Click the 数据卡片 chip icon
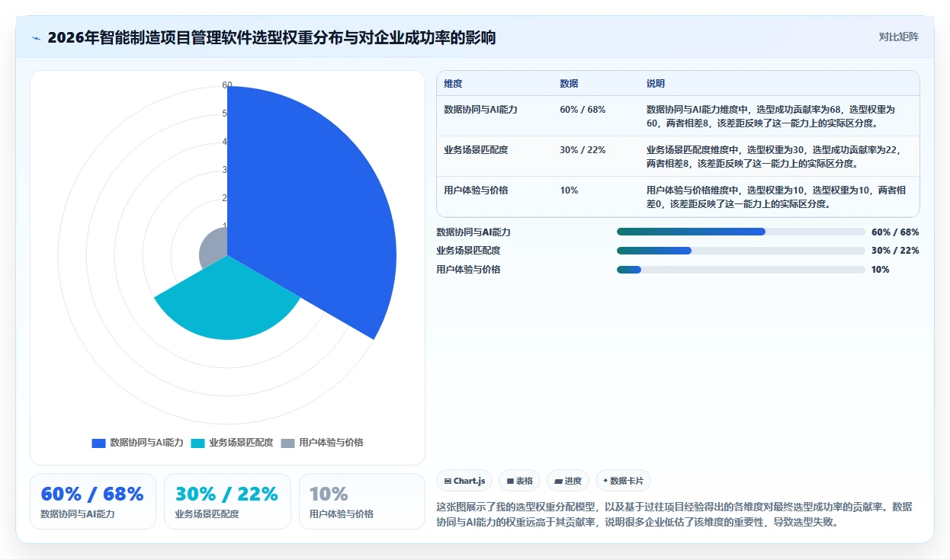Screen dimensions: 950x560 tap(605, 481)
